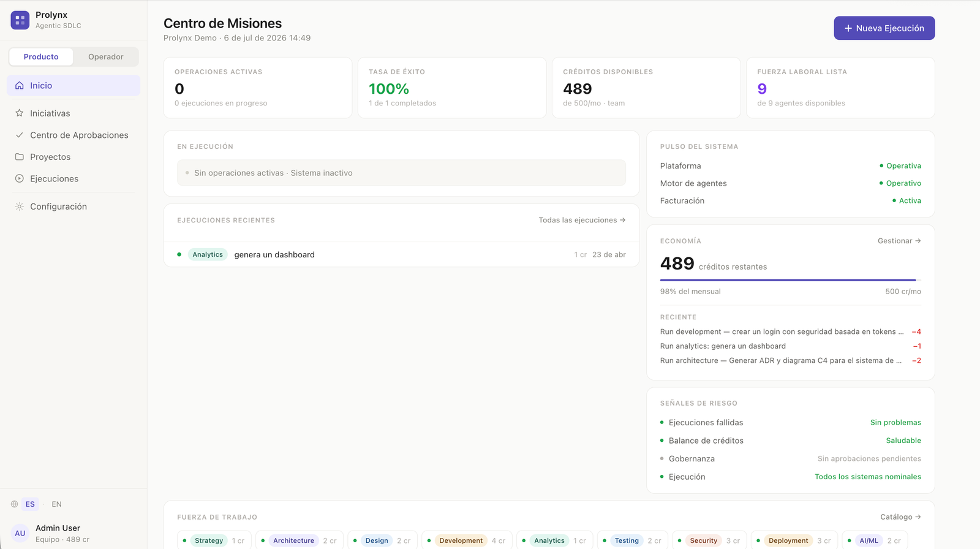The height and width of the screenshot is (549, 980).
Task: Go to Proyectos in sidebar
Action: (73, 157)
